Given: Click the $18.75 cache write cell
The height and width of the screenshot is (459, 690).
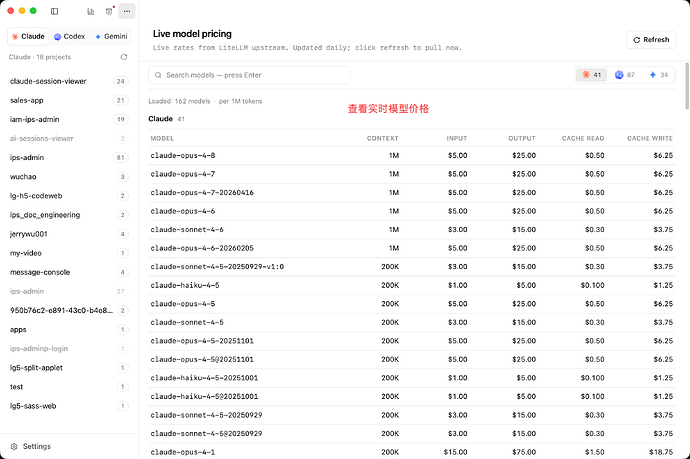Looking at the screenshot, I should coord(661,452).
